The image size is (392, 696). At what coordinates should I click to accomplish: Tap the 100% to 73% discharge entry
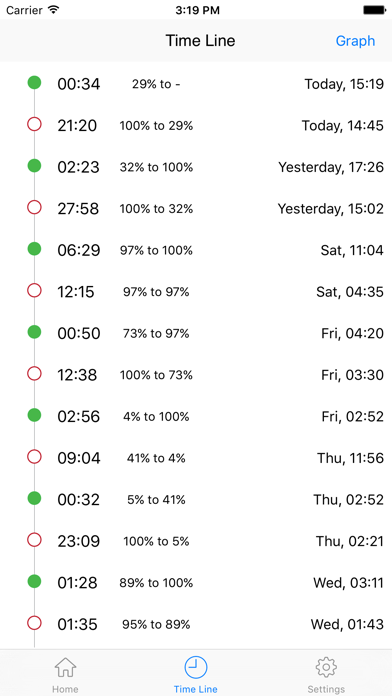coord(156,375)
